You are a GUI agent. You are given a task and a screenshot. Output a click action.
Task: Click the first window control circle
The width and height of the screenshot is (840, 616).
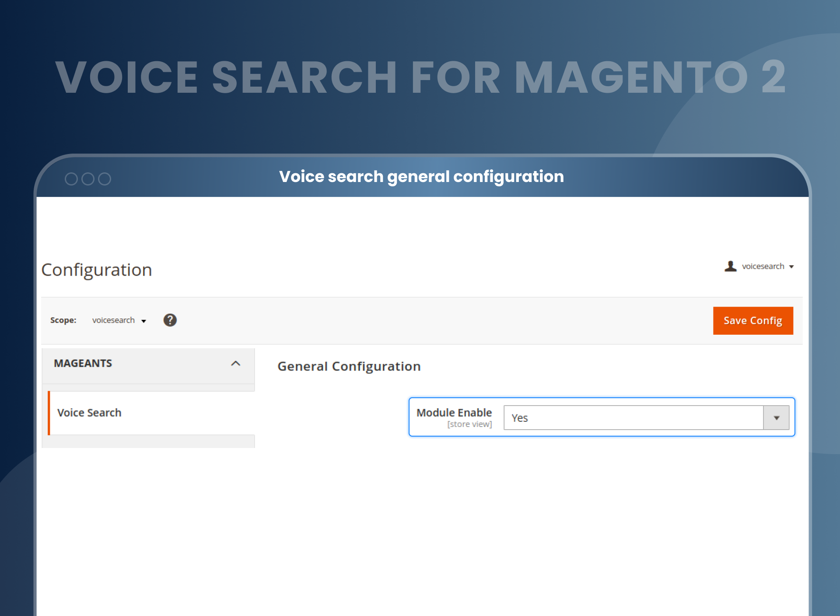coord(71,179)
